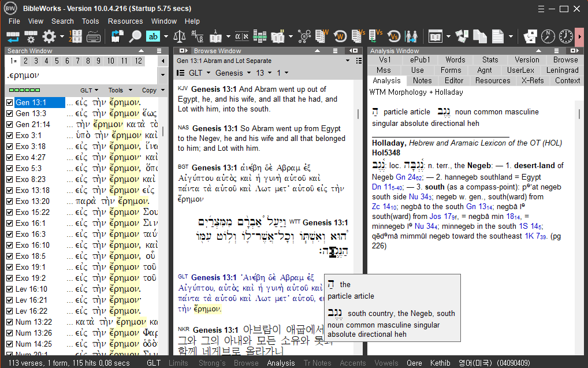Image resolution: width=588 pixels, height=368 pixels.
Task: Click Qere in the status bar
Action: point(414,363)
